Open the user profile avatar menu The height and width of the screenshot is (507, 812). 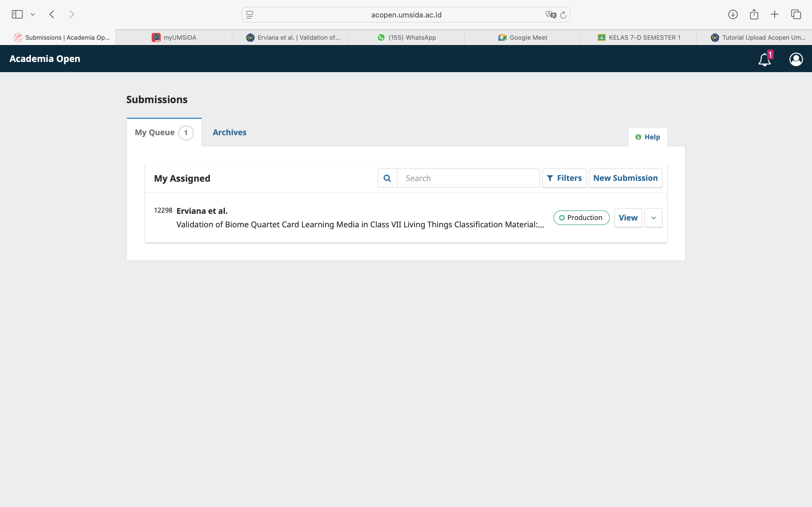tap(796, 59)
